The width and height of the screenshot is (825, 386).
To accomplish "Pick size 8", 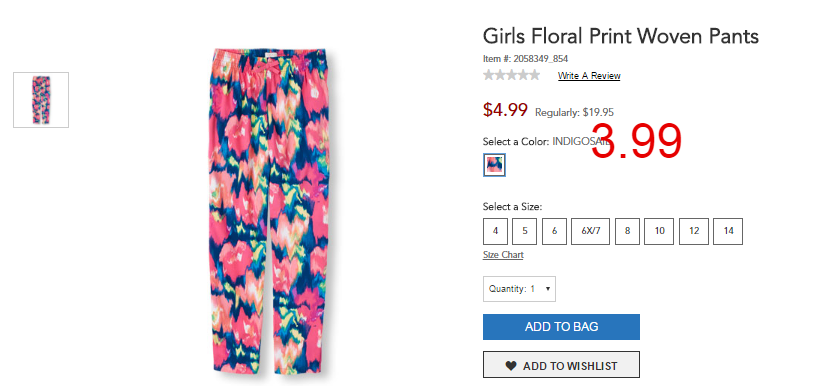I will (x=627, y=231).
